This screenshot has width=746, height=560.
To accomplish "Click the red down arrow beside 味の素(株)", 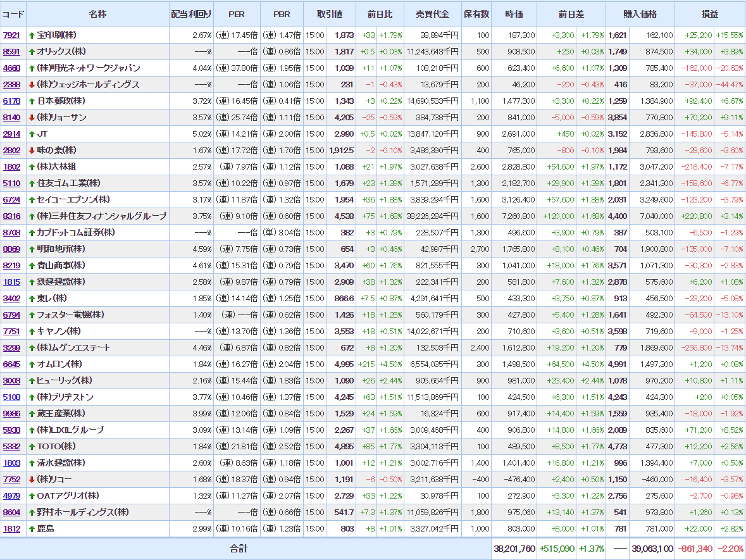I will (32, 150).
